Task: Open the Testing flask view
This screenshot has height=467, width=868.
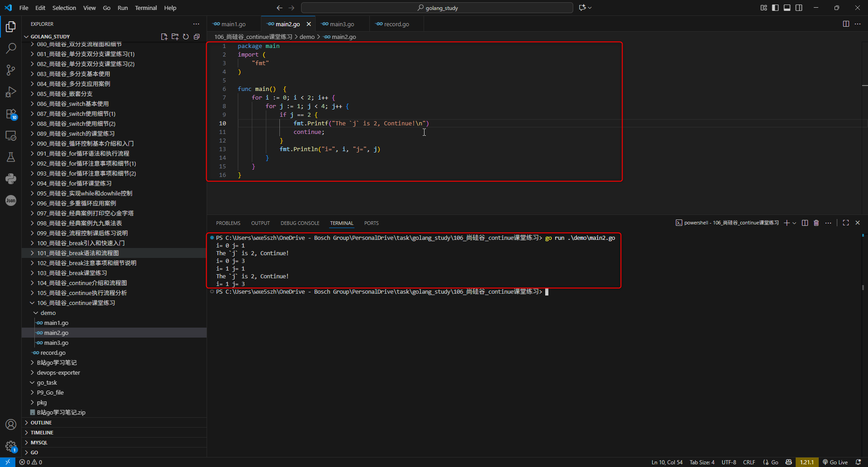Action: coord(11,157)
